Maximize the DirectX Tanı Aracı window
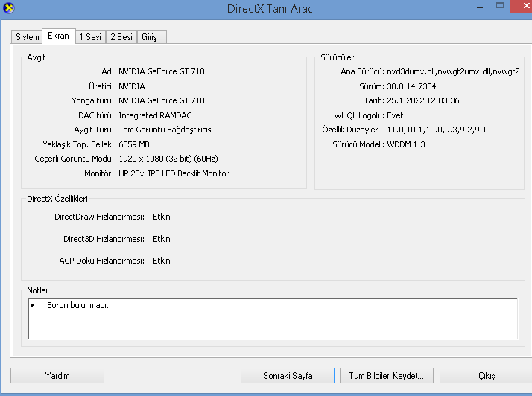 pos(500,6)
